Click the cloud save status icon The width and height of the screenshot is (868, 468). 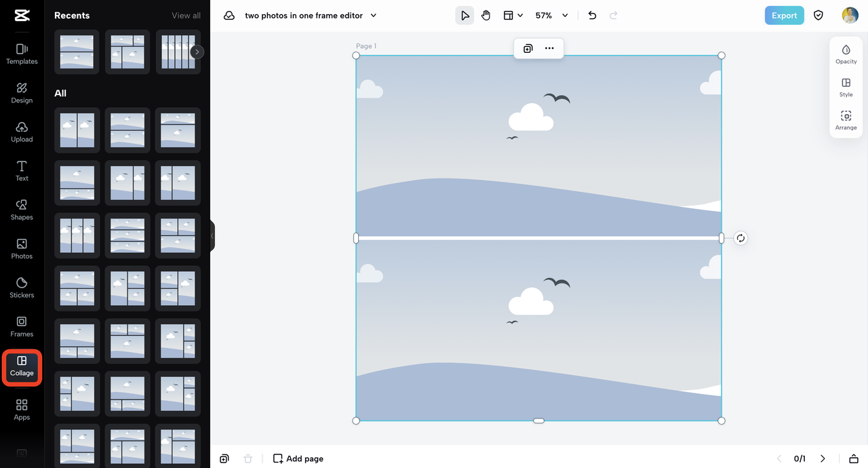click(x=229, y=16)
